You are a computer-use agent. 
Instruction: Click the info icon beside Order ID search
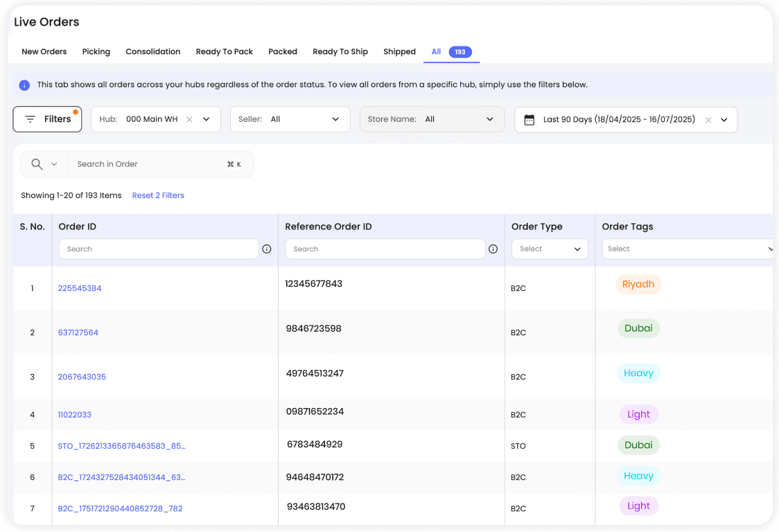coord(267,249)
